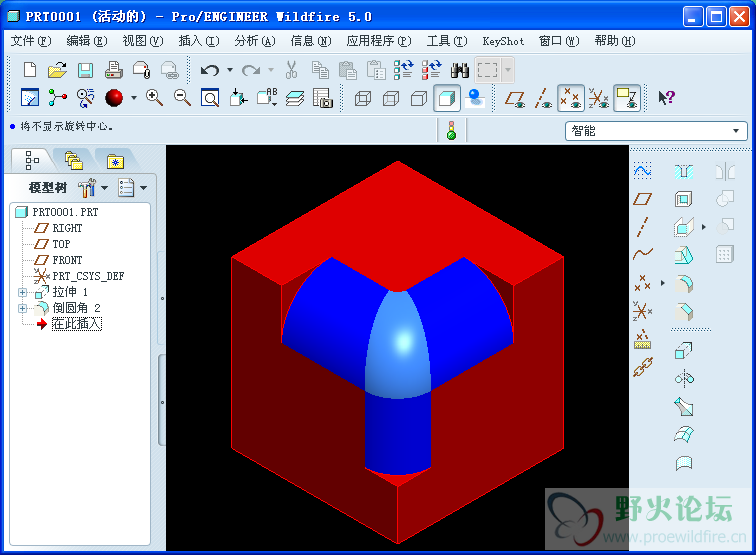Expand the 拉伸 1 feature node

[x=22, y=292]
